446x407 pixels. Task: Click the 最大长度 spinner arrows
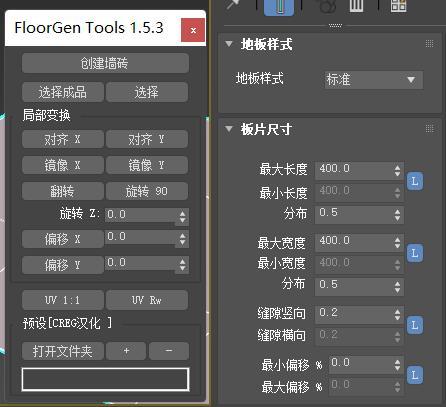point(397,171)
